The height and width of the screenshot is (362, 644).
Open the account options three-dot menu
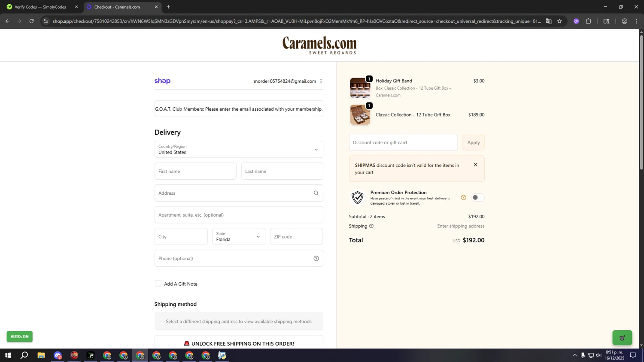click(x=321, y=81)
